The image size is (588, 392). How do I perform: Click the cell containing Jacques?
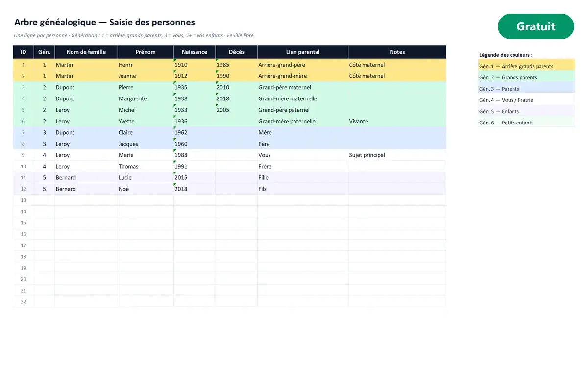(146, 144)
